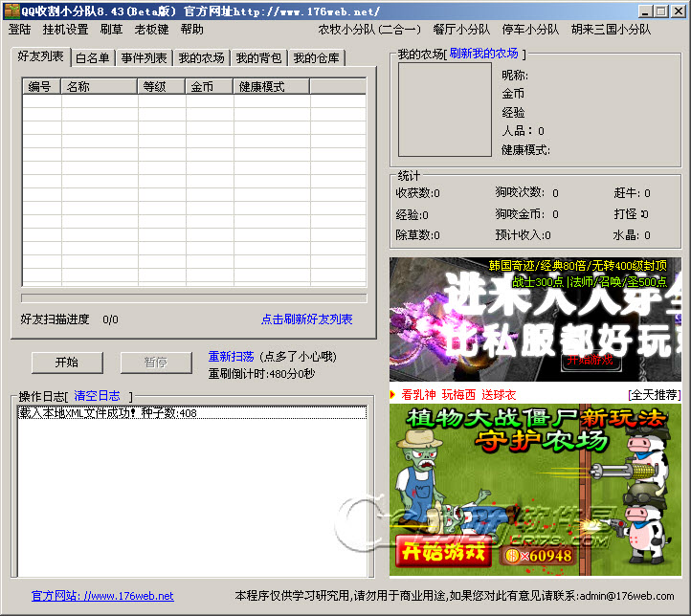Click the 韩国奇迹 game banner ad

(535, 319)
